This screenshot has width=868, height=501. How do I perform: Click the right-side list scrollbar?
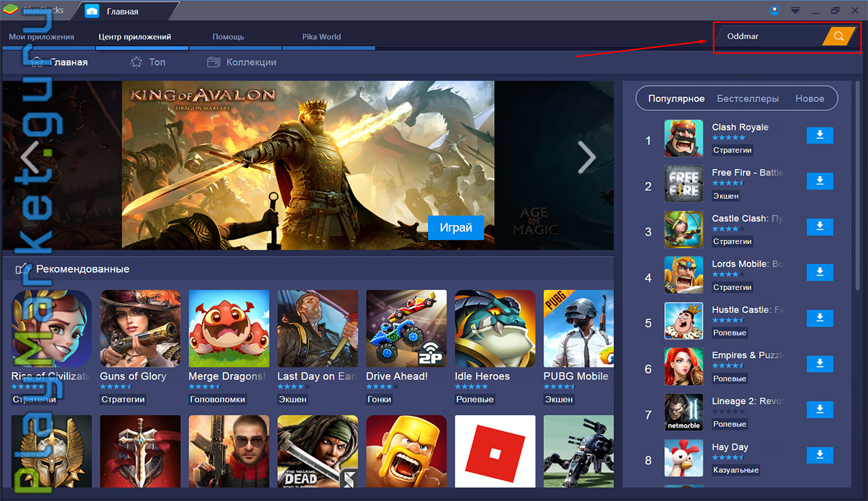tap(858, 187)
